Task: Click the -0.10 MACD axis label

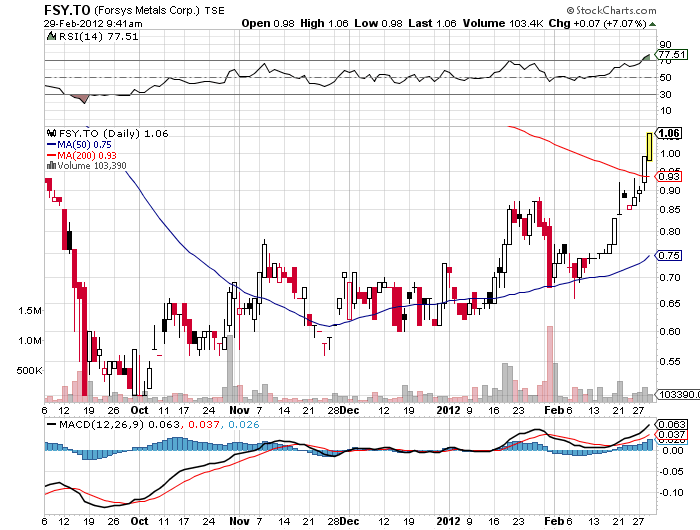Action: coord(671,492)
